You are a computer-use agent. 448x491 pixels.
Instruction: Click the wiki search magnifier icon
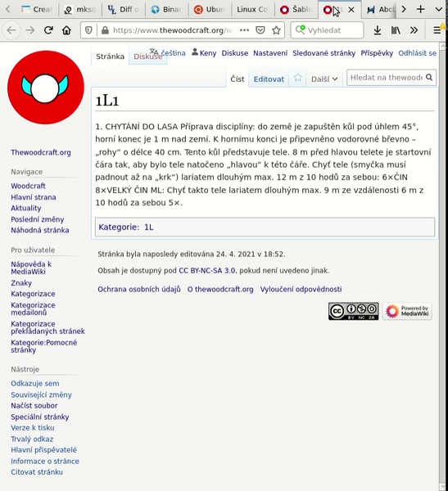[429, 78]
